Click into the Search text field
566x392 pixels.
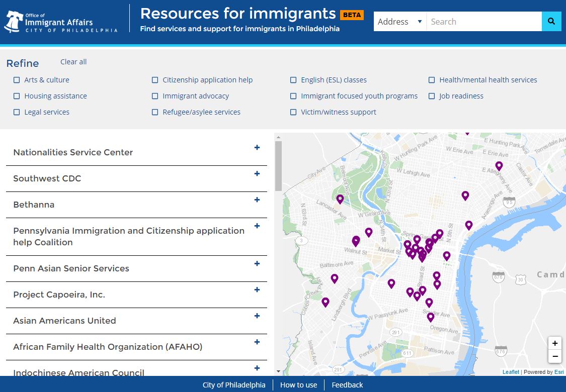483,22
